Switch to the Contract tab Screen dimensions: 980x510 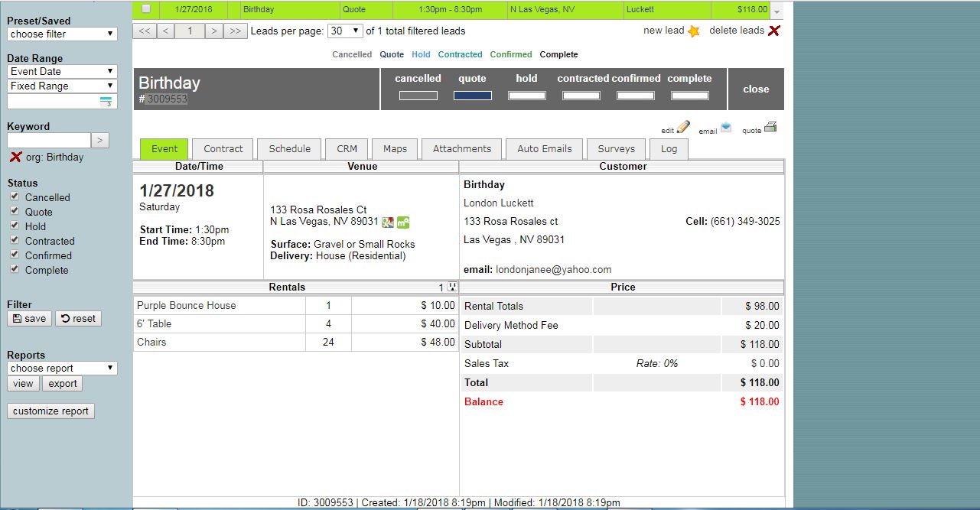coord(223,149)
